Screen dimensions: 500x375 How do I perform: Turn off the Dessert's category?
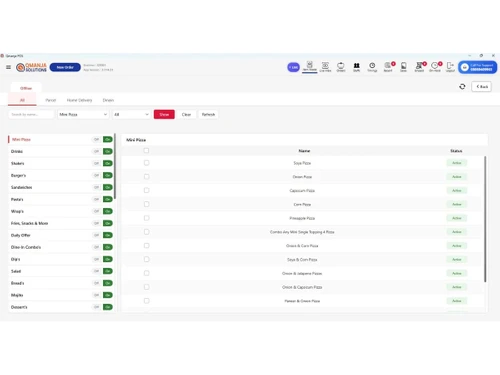click(96, 307)
